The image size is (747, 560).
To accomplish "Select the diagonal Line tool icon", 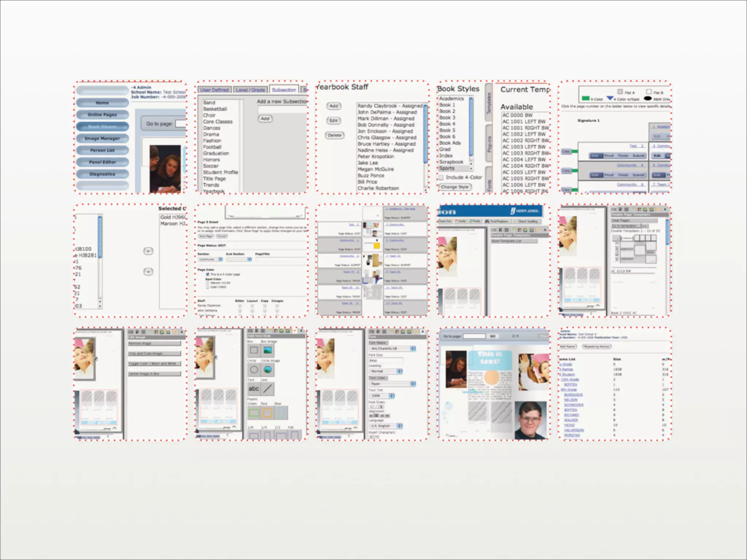I will [267, 389].
